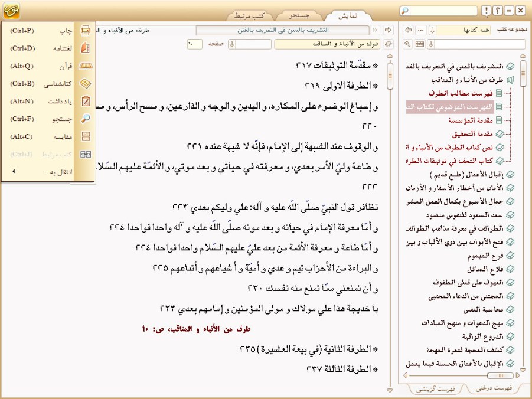
Task: Click the wrench settings icon
Action: coord(408,44)
